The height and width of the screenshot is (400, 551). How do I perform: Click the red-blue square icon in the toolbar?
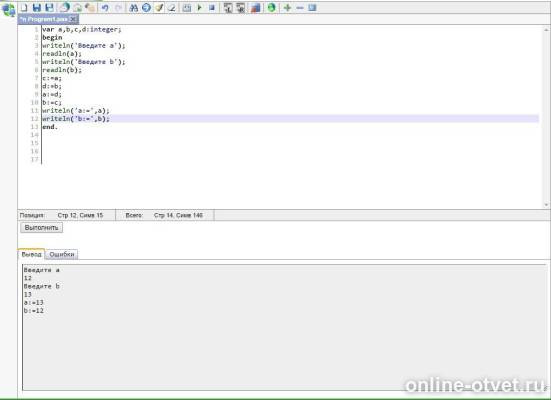[256, 7]
